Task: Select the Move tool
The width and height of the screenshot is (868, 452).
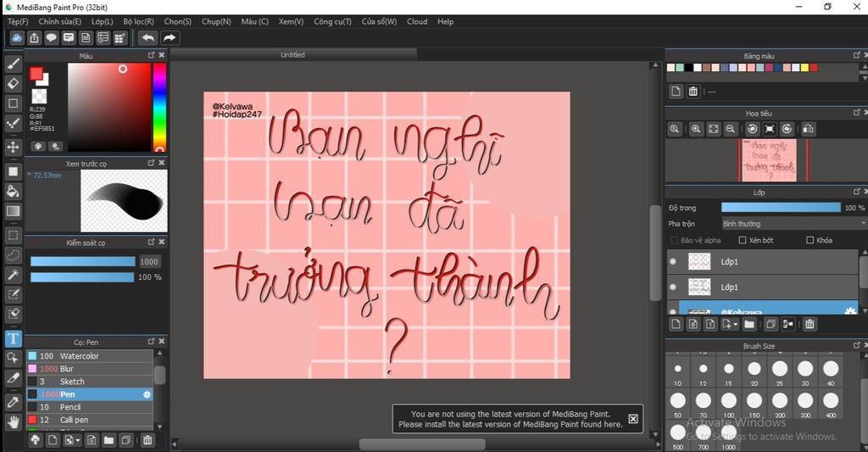Action: [14, 148]
